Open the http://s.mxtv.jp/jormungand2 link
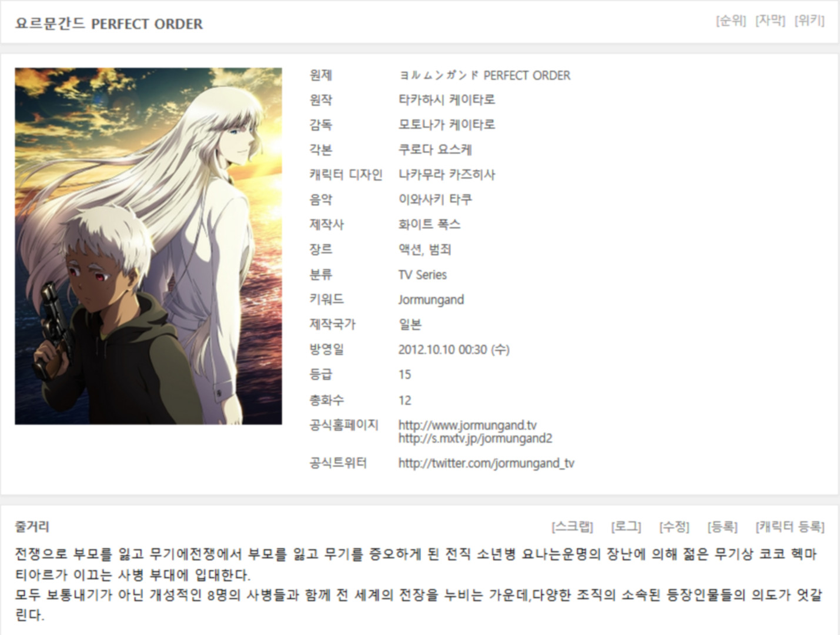This screenshot has height=635, width=840. click(x=475, y=438)
